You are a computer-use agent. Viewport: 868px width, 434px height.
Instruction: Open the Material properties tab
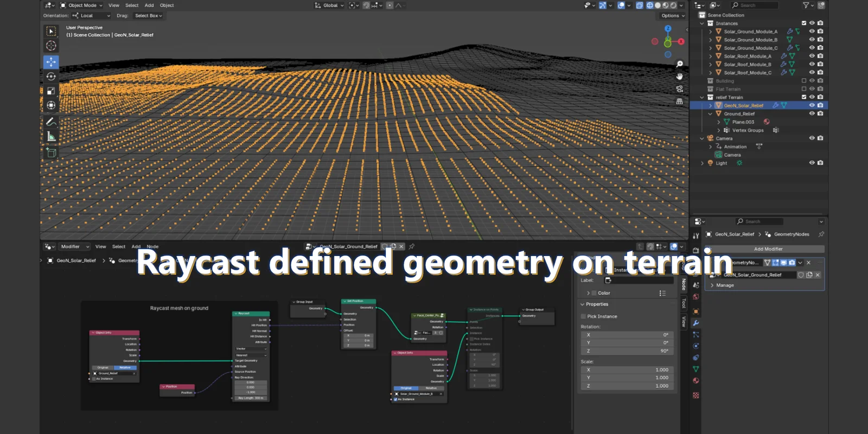coord(696,380)
